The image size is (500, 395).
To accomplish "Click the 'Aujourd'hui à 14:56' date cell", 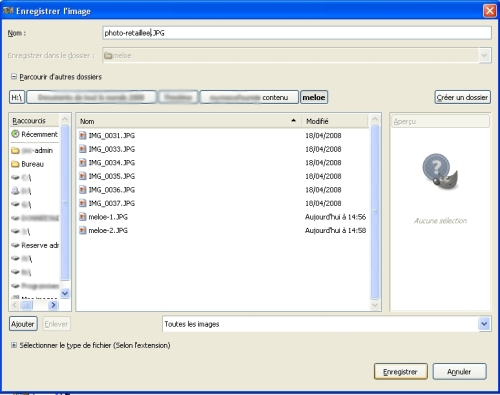I will pyautogui.click(x=335, y=217).
